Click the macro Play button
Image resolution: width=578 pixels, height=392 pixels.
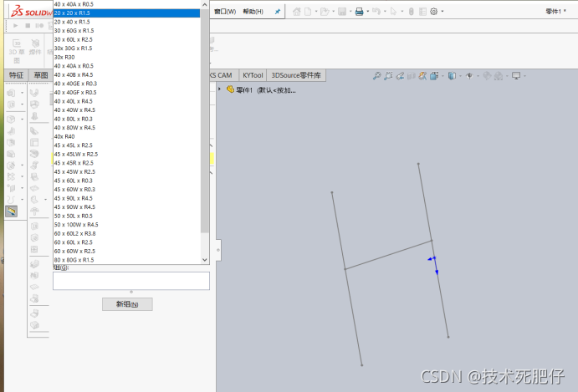16,26
